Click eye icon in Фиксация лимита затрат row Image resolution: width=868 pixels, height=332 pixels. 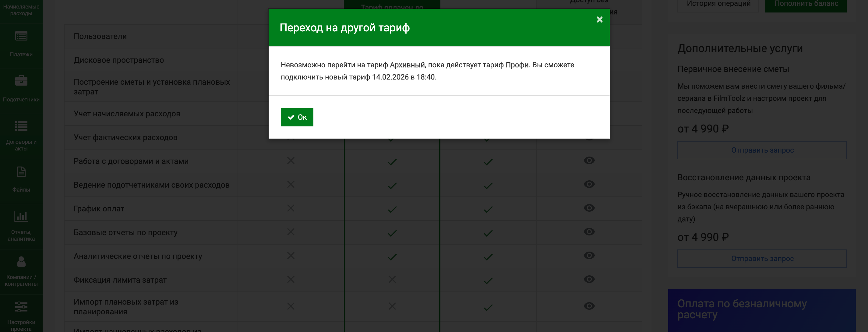[589, 279]
